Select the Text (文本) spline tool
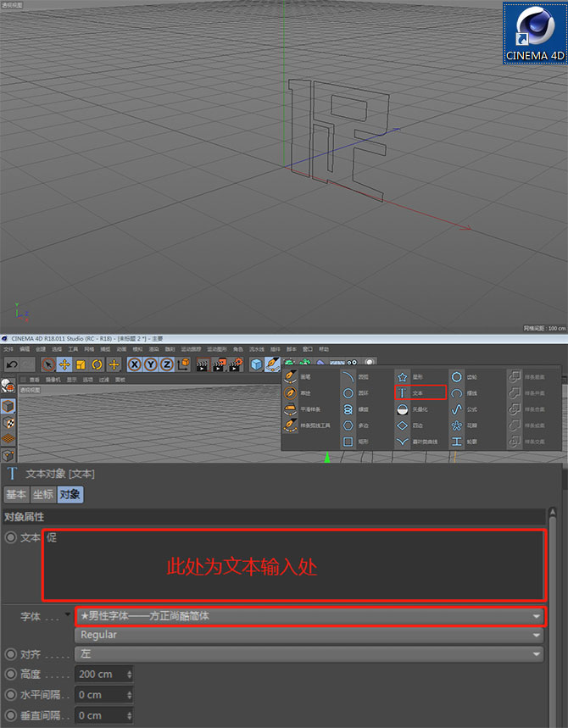 [x=420, y=393]
